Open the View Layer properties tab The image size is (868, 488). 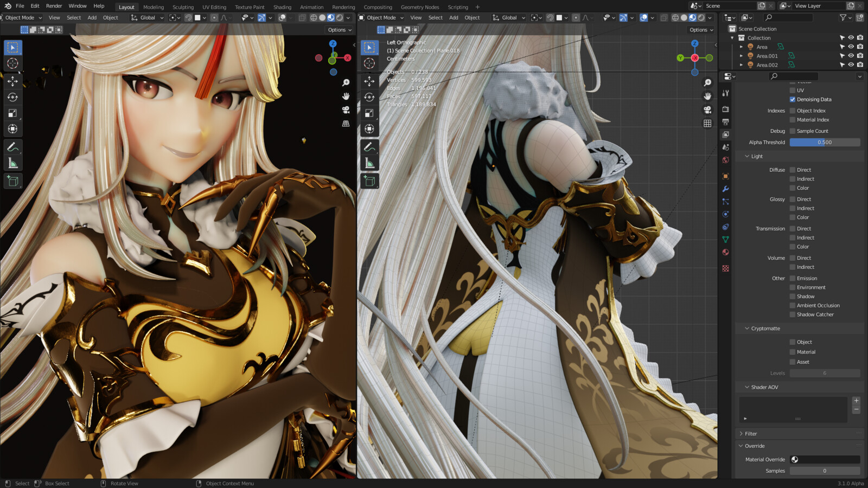click(x=725, y=134)
